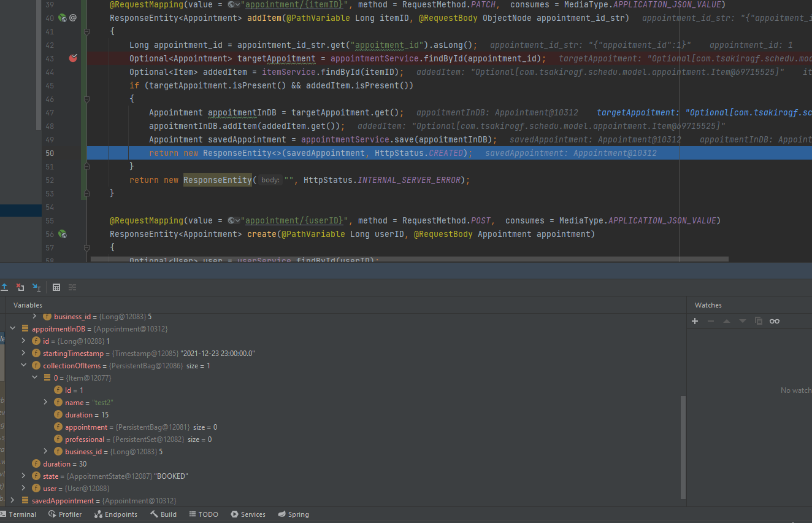Image resolution: width=812 pixels, height=523 pixels.
Task: Select the Watches panel header
Action: (x=708, y=305)
